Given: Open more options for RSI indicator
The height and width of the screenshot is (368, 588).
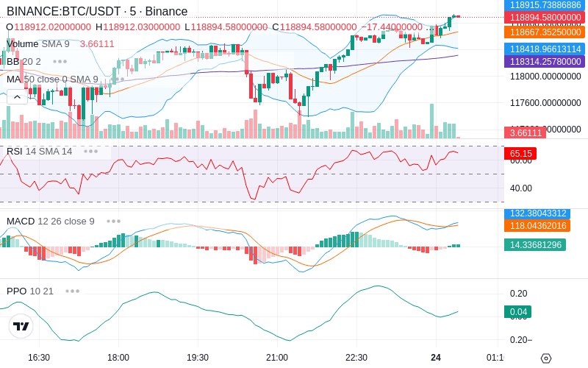Looking at the screenshot, I should 90,151.
